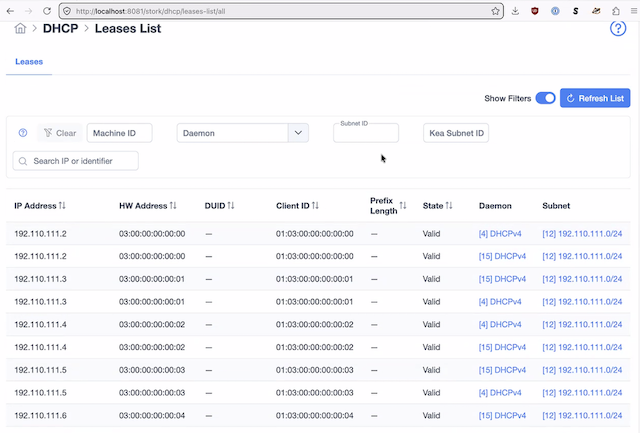Open [4] DHCPv4 link in second 192.110.111.3 row
Screen dimensions: 640x433
tap(500, 302)
